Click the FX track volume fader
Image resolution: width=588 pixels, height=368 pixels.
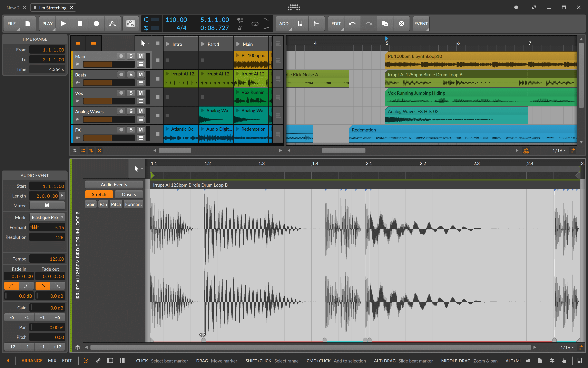point(109,138)
